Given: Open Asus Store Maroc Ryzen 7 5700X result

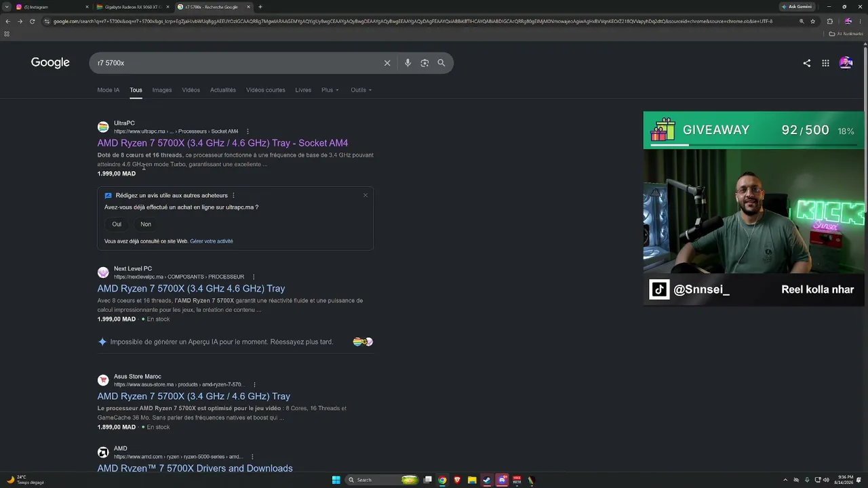Looking at the screenshot, I should (x=194, y=396).
